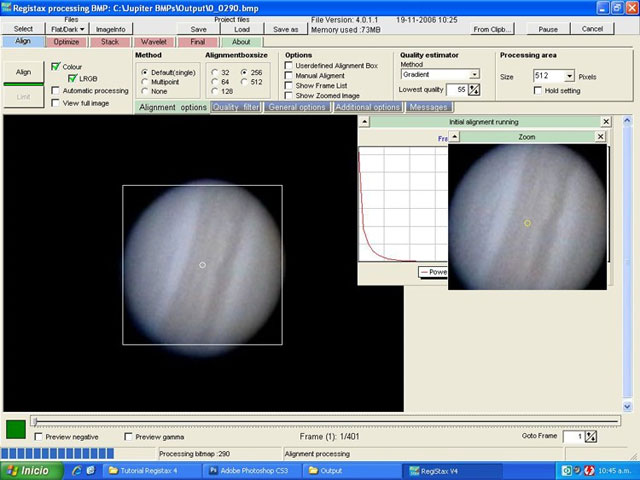Image resolution: width=640 pixels, height=480 pixels.
Task: Click the Goto Frame stepper icon
Action: coord(590,436)
